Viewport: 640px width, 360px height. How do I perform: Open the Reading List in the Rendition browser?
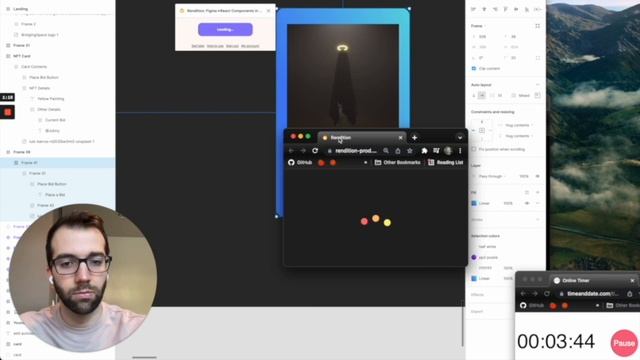point(445,162)
